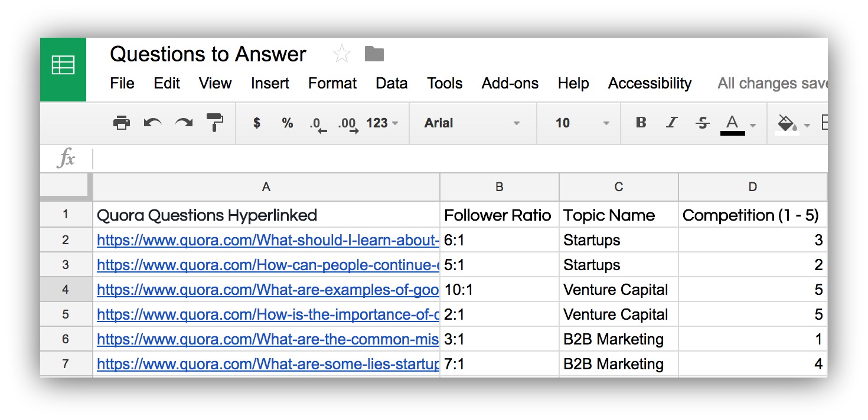Select the Topic Name header cell
The width and height of the screenshot is (868, 420).
[x=619, y=215]
